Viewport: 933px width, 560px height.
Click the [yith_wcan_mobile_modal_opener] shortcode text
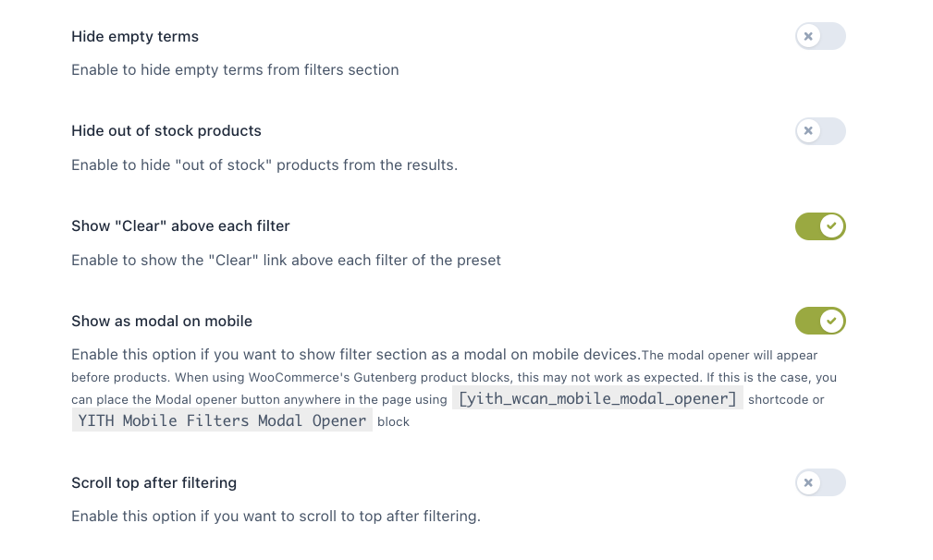[598, 399]
